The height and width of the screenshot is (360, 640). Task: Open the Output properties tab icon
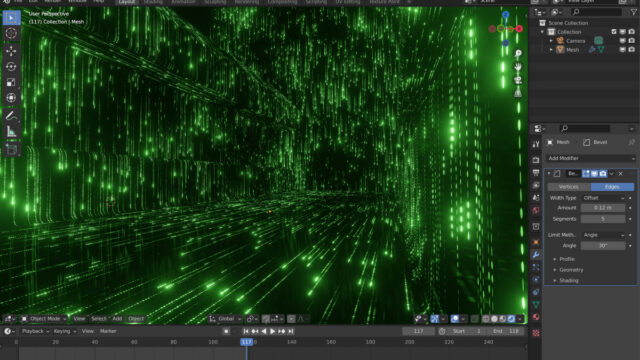(x=536, y=173)
